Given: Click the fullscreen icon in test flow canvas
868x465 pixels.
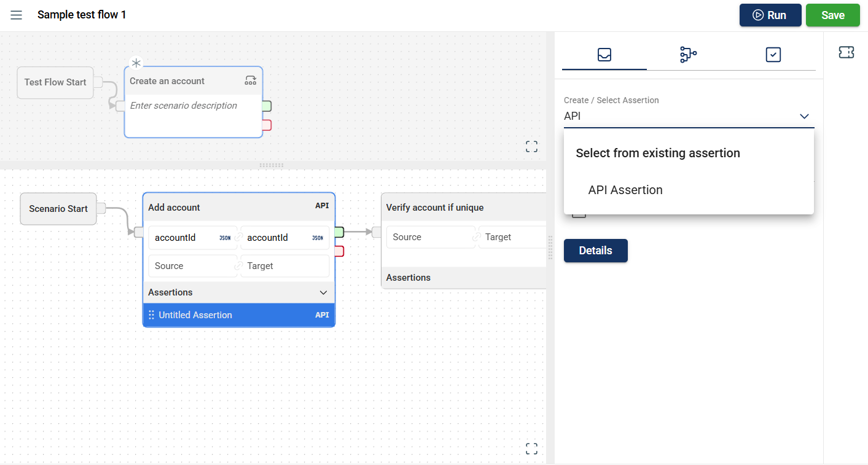Looking at the screenshot, I should [531, 146].
